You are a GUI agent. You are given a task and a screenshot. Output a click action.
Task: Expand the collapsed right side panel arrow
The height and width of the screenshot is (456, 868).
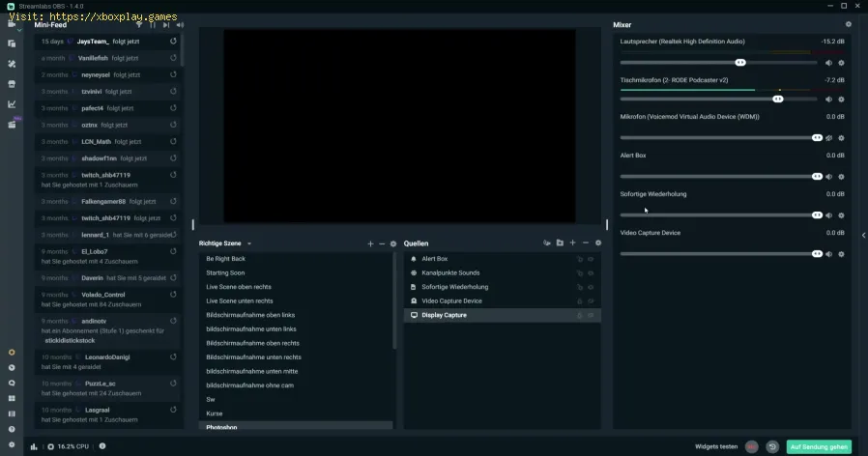click(x=863, y=235)
